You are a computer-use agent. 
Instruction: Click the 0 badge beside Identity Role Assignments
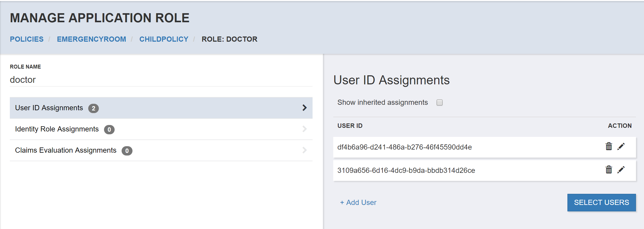pyautogui.click(x=109, y=130)
